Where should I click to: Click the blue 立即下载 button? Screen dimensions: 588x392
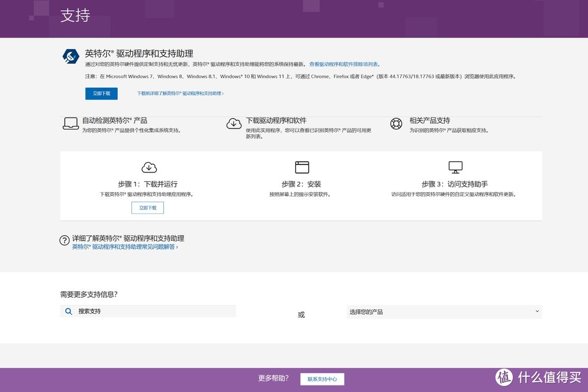[101, 94]
